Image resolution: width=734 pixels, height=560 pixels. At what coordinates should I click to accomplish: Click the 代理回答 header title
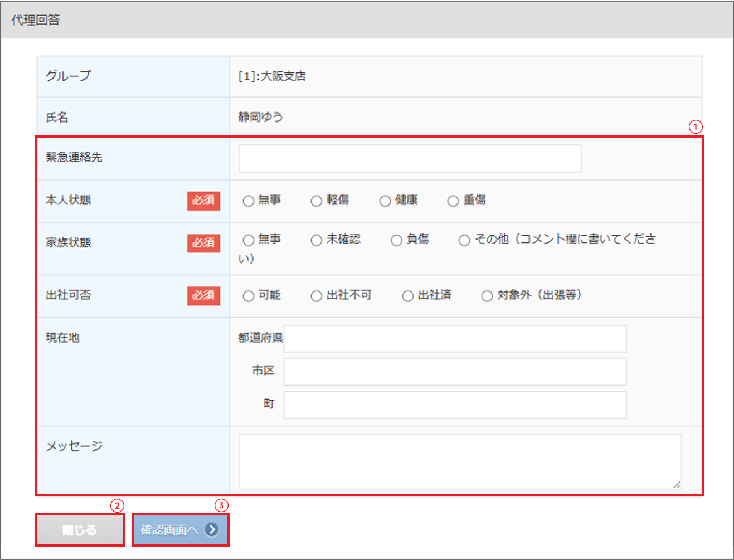[x=36, y=20]
